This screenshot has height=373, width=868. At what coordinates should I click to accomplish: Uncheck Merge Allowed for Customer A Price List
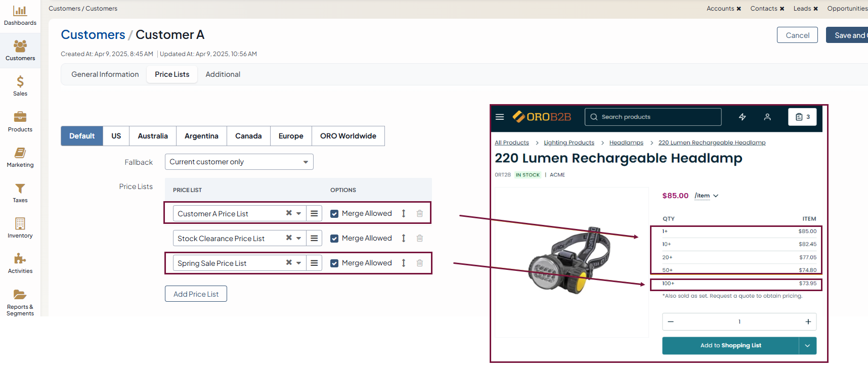(334, 214)
